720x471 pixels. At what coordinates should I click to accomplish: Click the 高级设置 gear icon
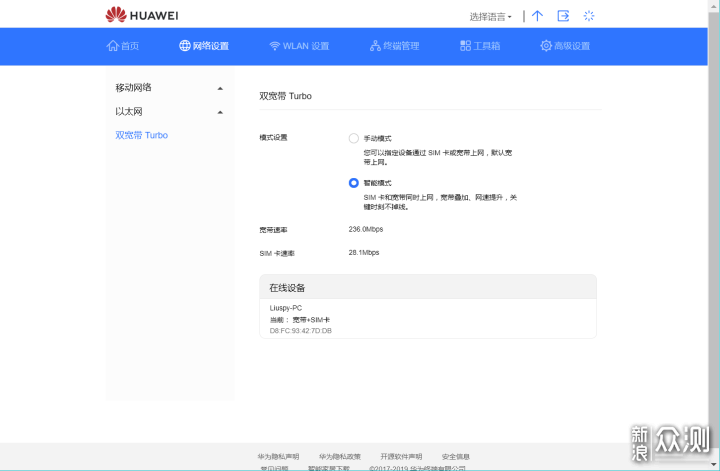[x=546, y=46]
